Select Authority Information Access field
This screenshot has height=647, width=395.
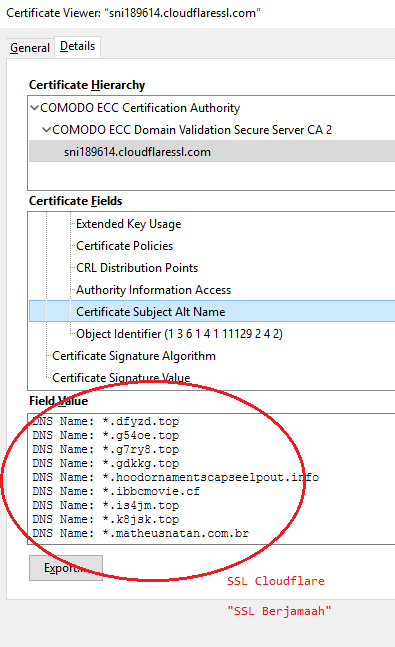pyautogui.click(x=153, y=290)
